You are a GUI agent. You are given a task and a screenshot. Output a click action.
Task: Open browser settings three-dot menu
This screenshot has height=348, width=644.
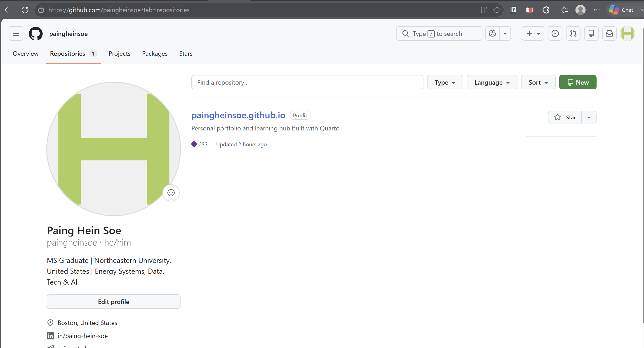(x=597, y=10)
